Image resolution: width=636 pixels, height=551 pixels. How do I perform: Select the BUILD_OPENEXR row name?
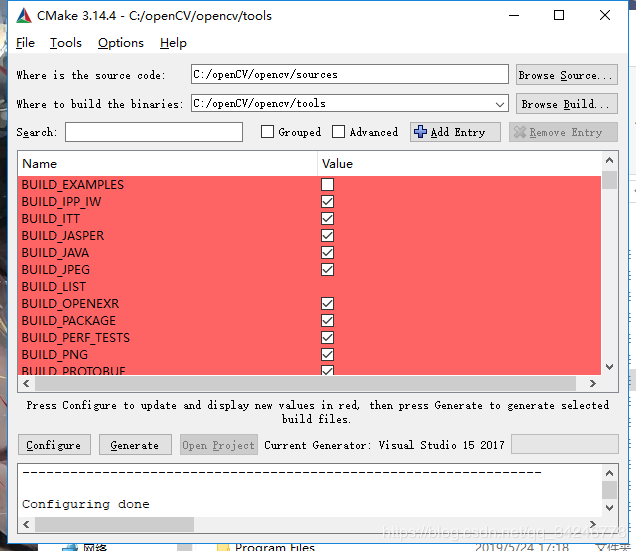pos(71,304)
